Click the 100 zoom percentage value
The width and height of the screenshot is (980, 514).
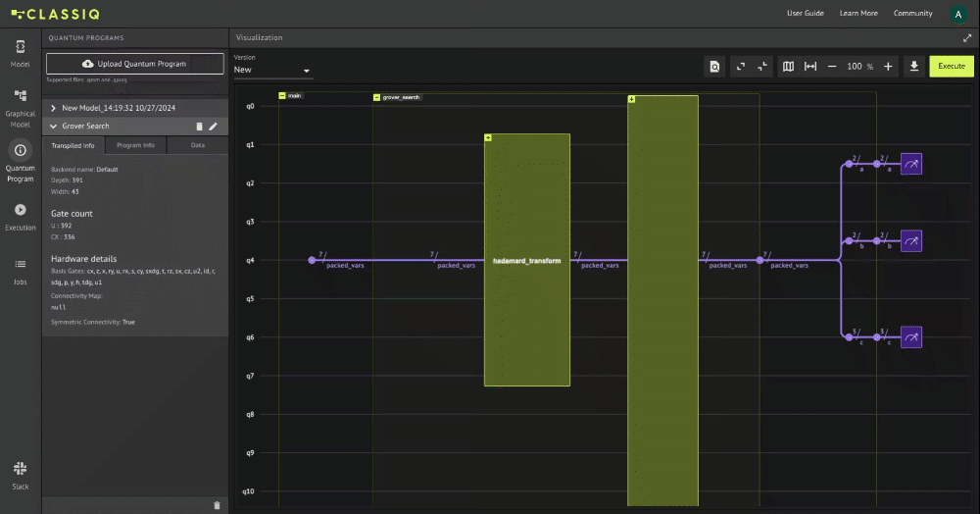(x=854, y=67)
